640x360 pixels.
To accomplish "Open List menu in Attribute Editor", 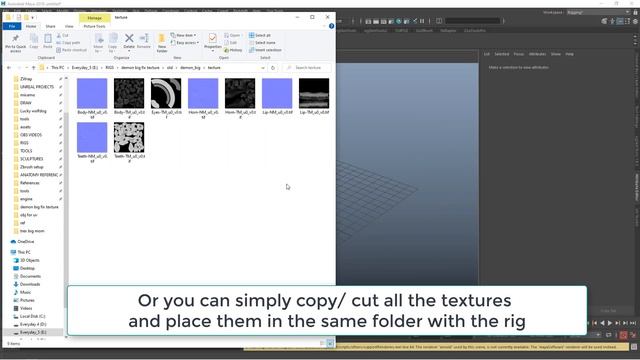I will coord(487,54).
